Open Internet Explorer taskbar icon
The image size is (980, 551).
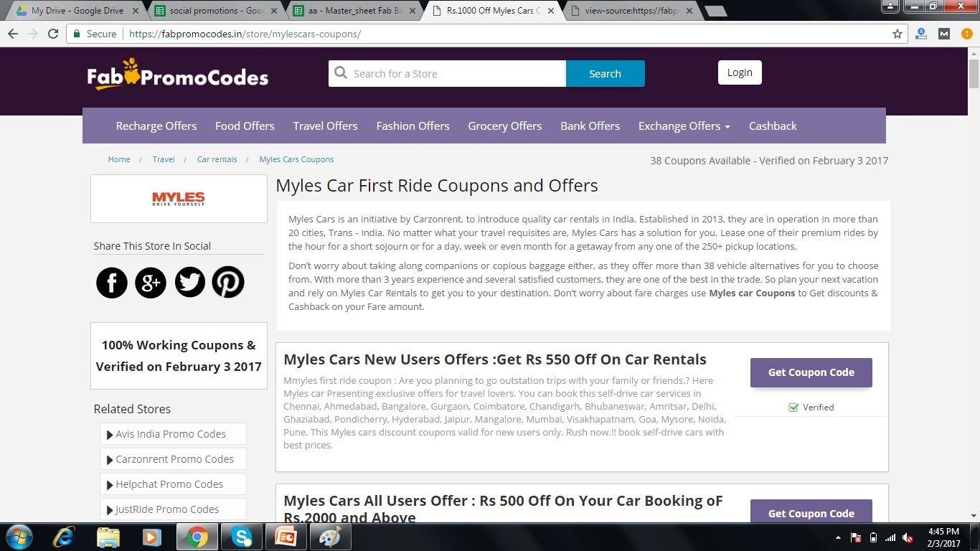[64, 537]
